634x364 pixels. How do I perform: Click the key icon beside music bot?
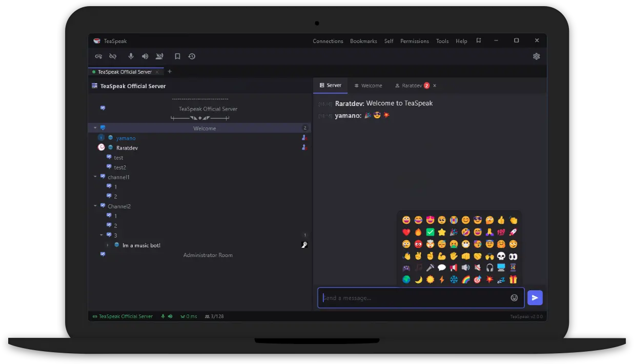[x=304, y=245]
